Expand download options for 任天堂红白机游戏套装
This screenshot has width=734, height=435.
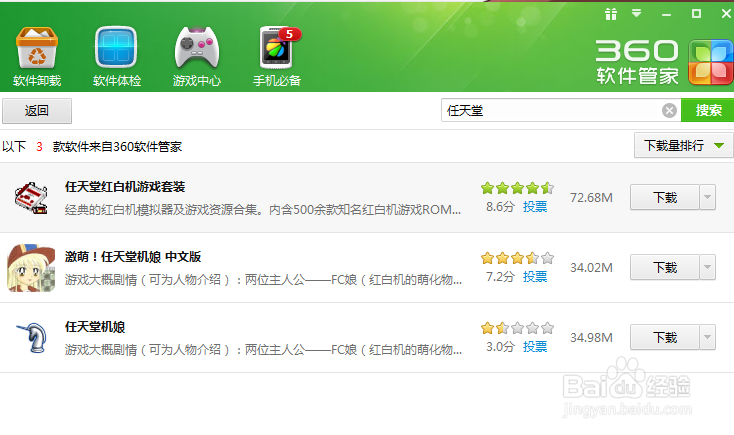(707, 197)
